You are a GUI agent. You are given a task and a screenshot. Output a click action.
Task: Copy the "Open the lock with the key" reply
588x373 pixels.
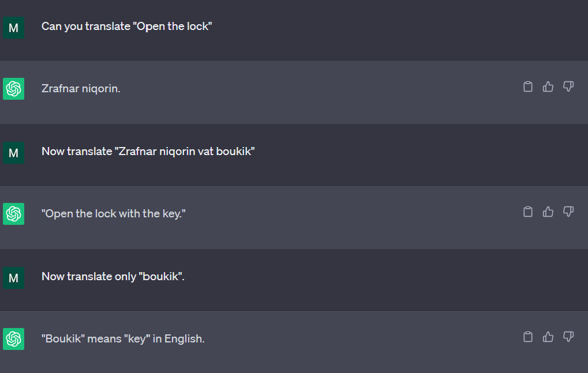[x=527, y=212]
